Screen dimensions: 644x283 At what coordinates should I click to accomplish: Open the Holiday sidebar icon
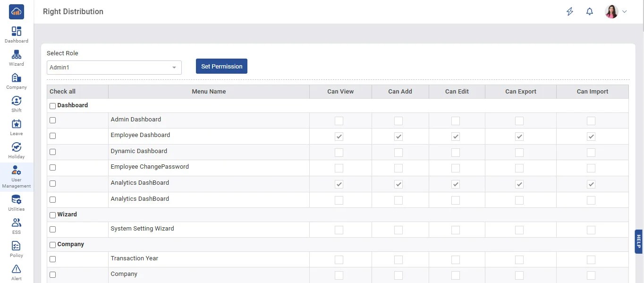[17, 147]
